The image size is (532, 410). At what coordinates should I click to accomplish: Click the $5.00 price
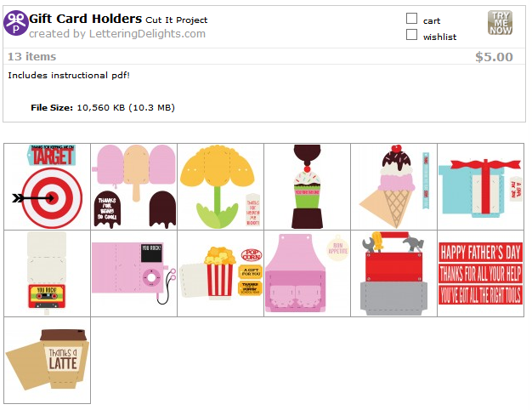(x=494, y=57)
